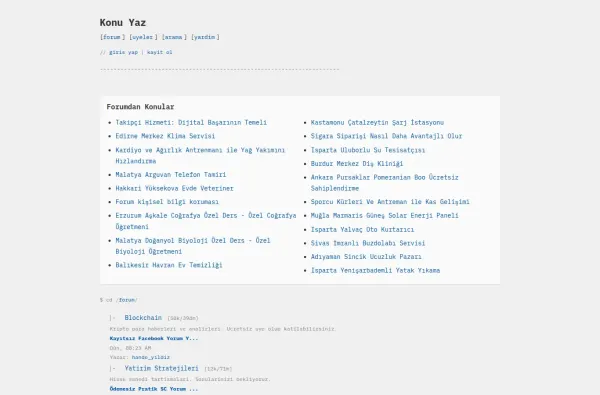Open Edirne Merkez Klima Servisi topic

pos(165,136)
